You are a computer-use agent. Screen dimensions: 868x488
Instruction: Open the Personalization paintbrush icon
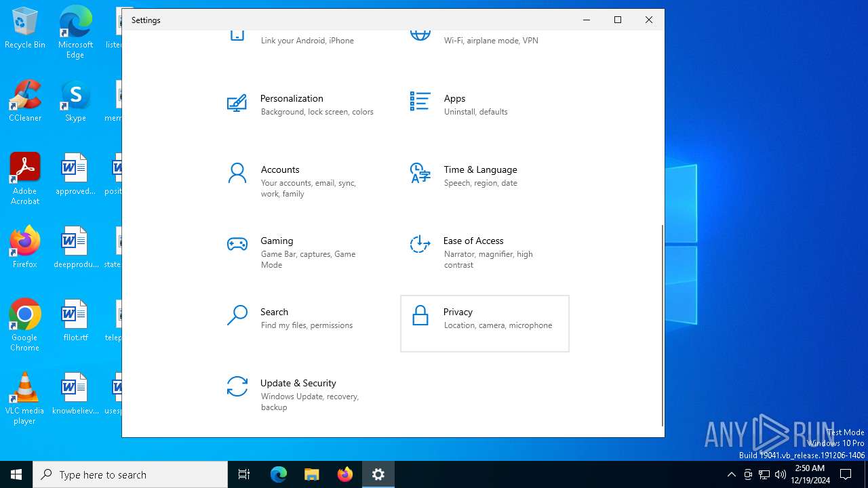tap(237, 103)
